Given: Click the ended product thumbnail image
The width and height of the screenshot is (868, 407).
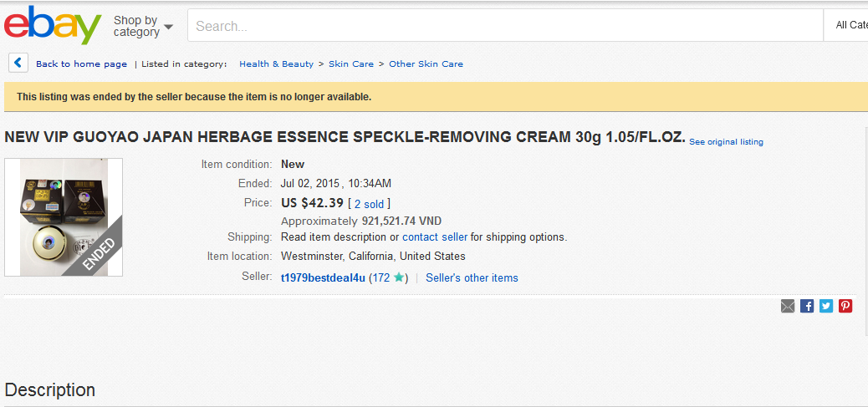Looking at the screenshot, I should coord(64,217).
